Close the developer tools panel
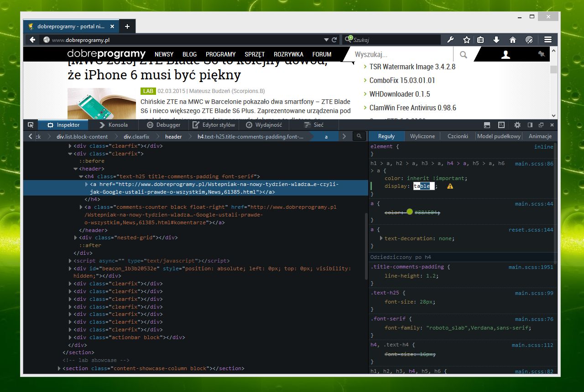Image resolution: width=584 pixels, height=392 pixels. click(x=552, y=125)
